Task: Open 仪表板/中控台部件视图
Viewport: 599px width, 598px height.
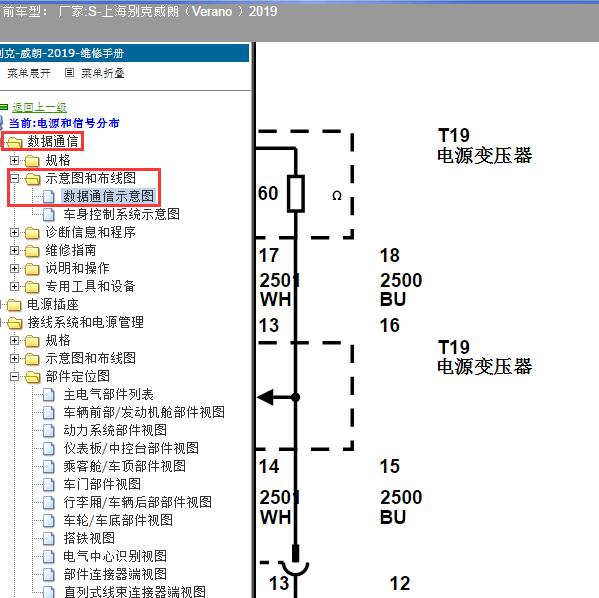Action: [x=131, y=448]
